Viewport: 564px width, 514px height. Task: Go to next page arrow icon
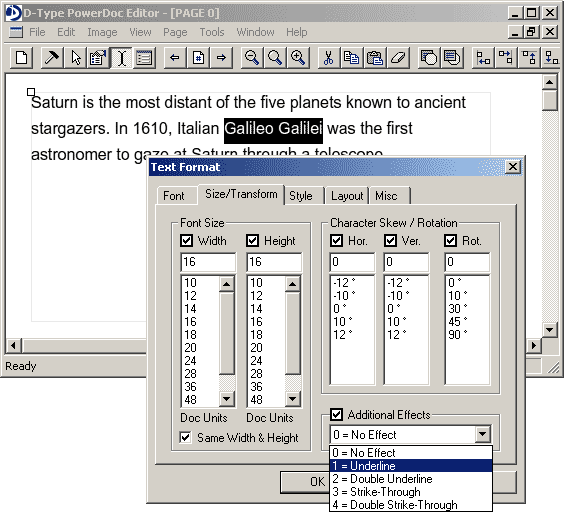[221, 58]
